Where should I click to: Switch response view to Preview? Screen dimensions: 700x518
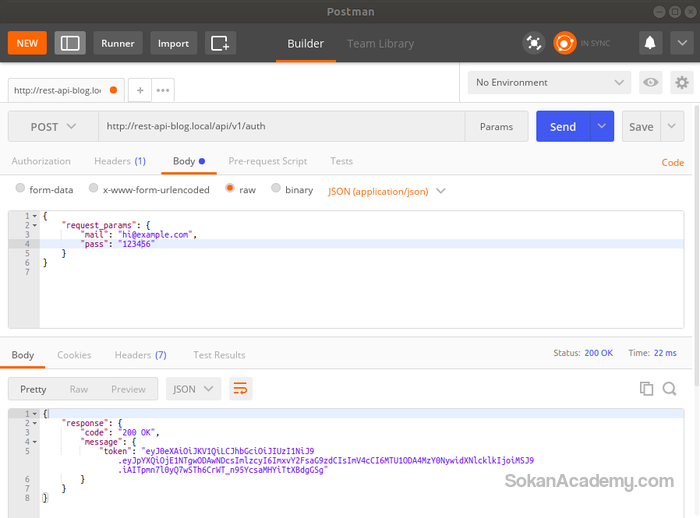[x=129, y=389]
